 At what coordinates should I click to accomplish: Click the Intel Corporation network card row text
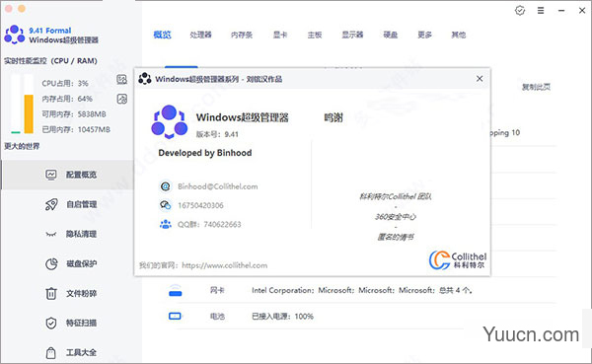[362, 290]
